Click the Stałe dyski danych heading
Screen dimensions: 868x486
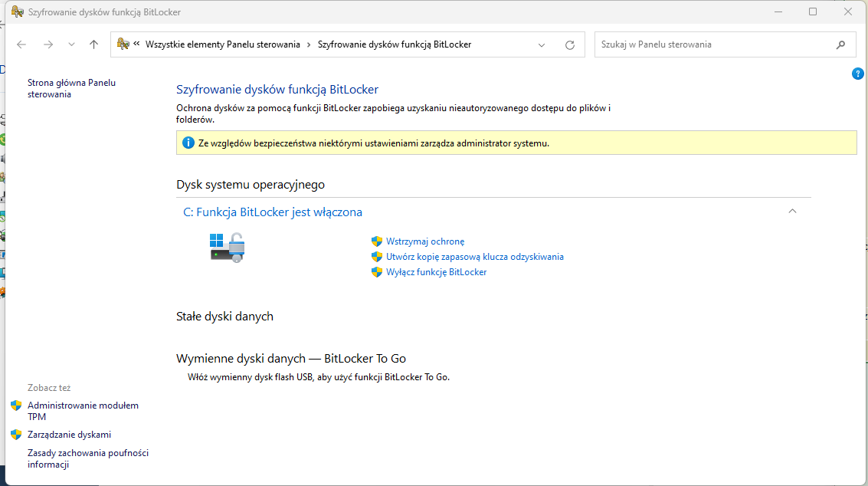pos(224,317)
